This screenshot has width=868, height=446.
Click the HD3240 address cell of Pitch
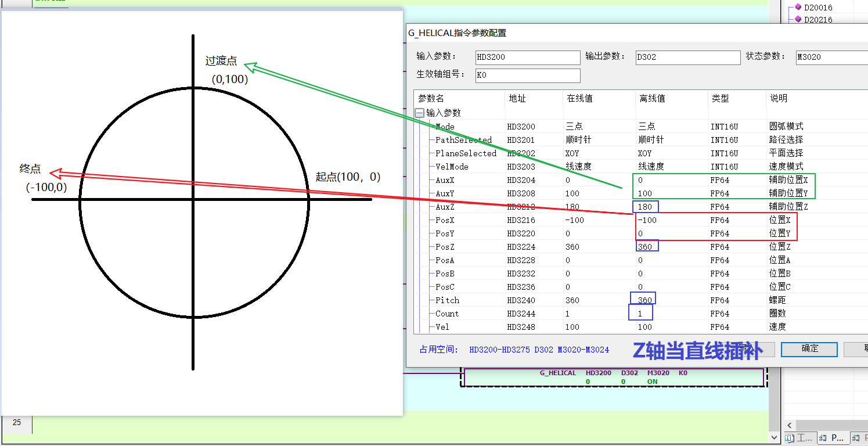(x=521, y=300)
